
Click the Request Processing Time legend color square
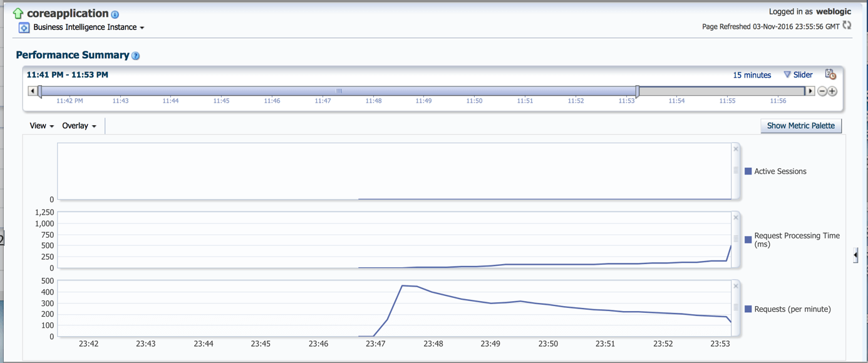[x=748, y=240]
